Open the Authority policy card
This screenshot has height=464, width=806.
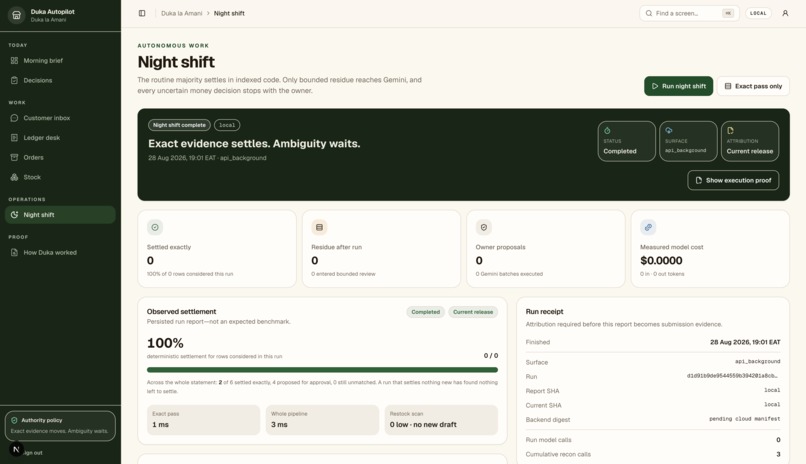click(x=60, y=425)
